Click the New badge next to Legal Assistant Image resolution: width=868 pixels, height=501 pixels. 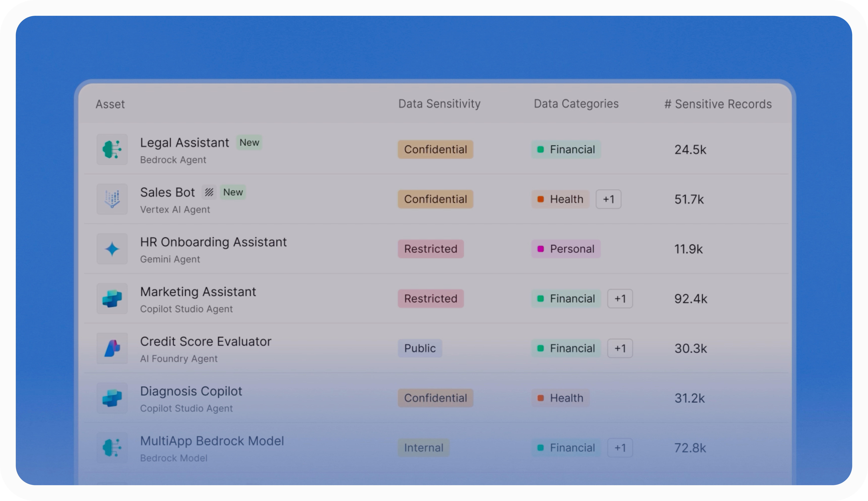tap(249, 142)
